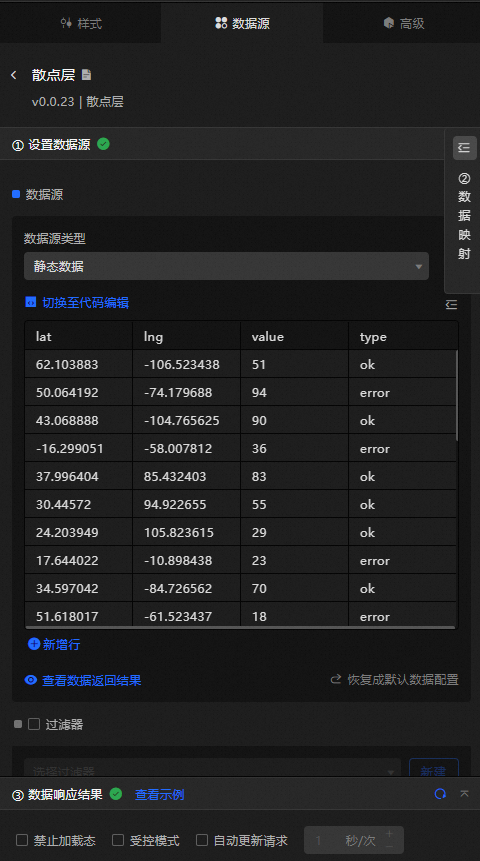The width and height of the screenshot is (480, 861).
Task: Click the 新建 filter button
Action: [433, 768]
